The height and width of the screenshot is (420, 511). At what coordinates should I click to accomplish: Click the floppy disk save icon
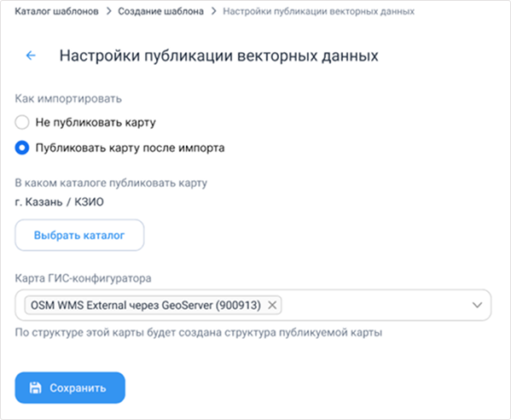(36, 388)
